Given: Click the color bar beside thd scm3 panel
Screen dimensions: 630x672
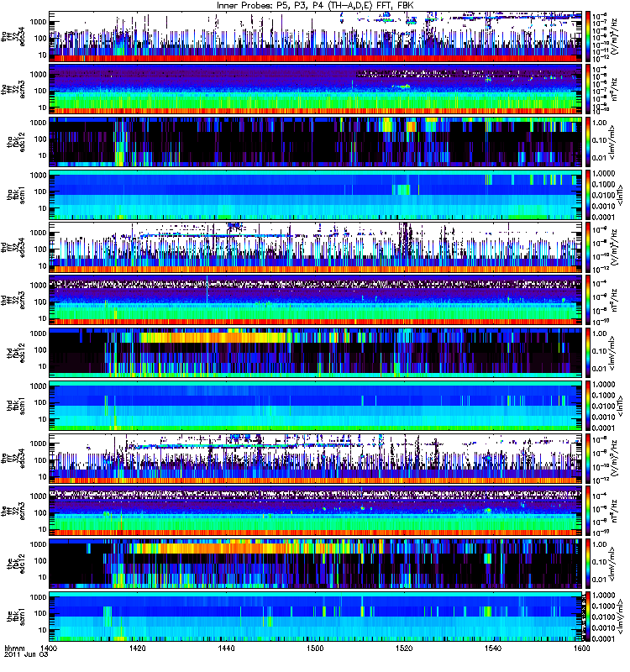Looking at the screenshot, I should pos(587,300).
